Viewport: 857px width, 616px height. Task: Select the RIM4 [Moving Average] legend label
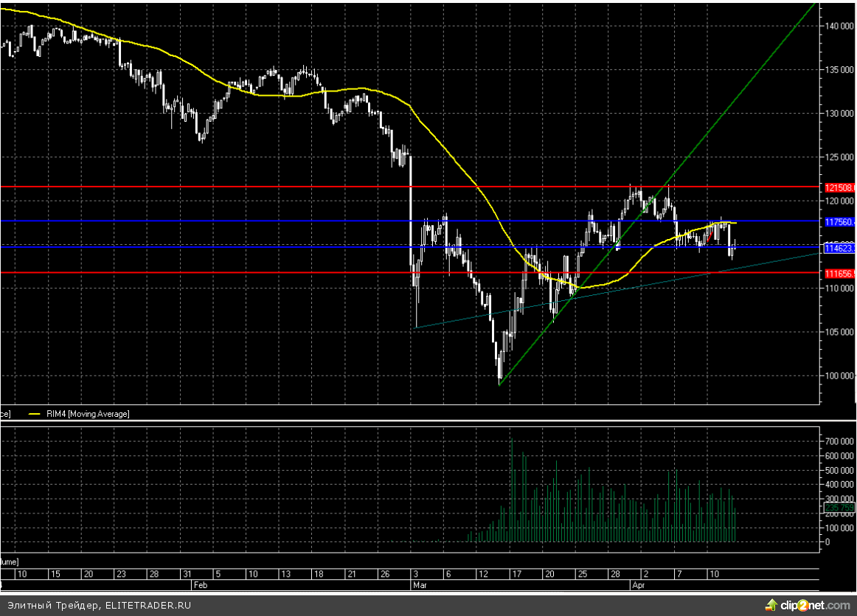tap(89, 414)
